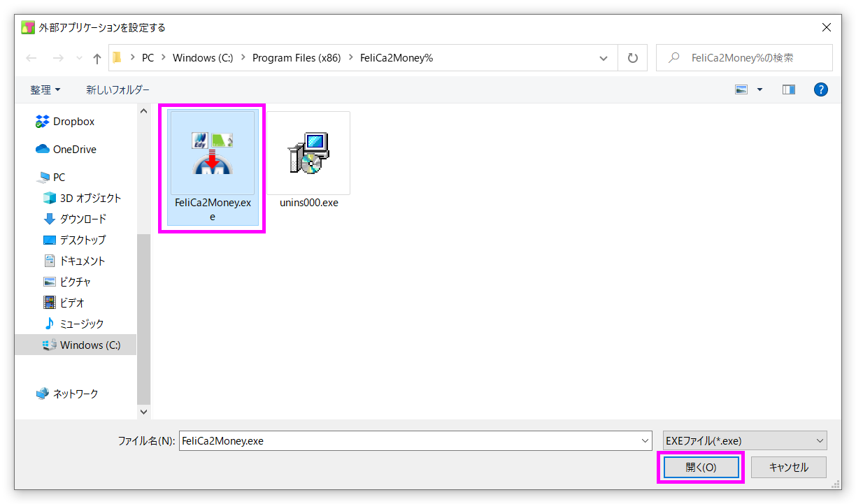Screen dimensions: 856x504
Task: Click the Help question mark icon
Action: (x=821, y=89)
